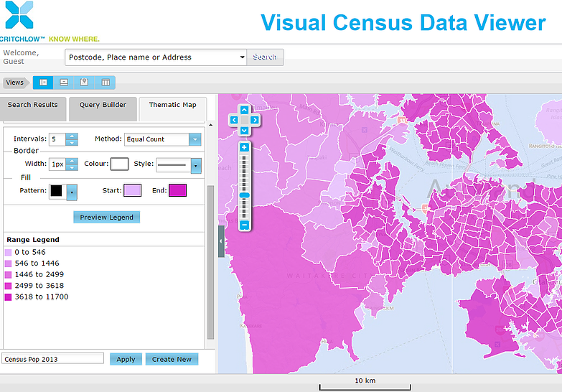Click the '2499 to 3618' legend entry
Image resolution: width=562 pixels, height=392 pixels.
[x=34, y=286]
